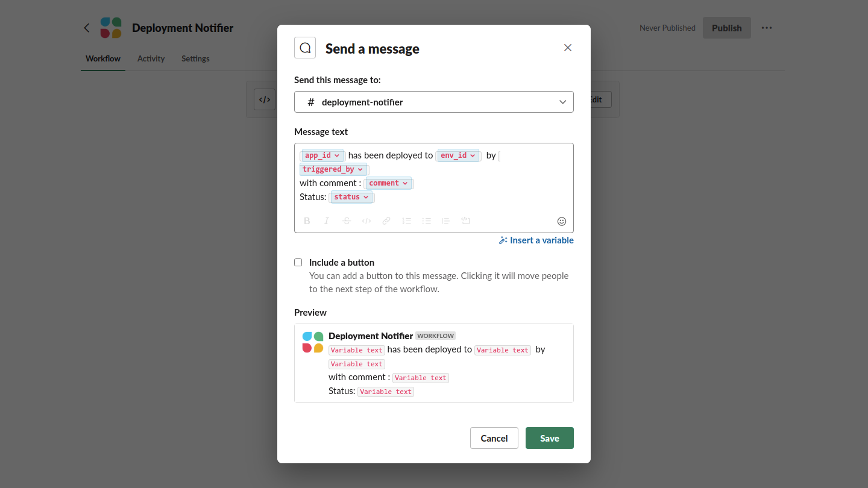
Task: Save the message step
Action: click(x=549, y=438)
